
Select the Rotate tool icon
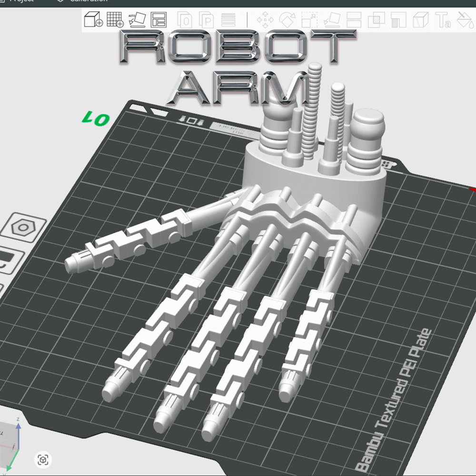pos(287,20)
